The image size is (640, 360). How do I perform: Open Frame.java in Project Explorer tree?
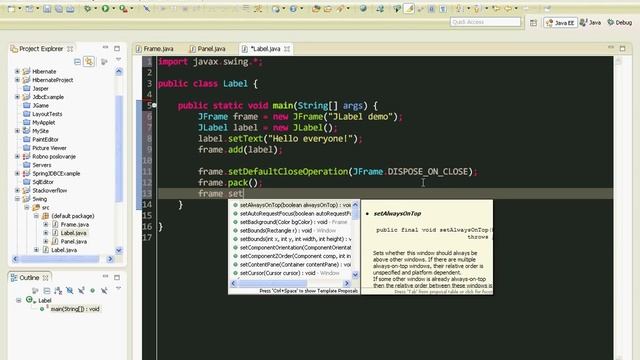click(x=75, y=224)
